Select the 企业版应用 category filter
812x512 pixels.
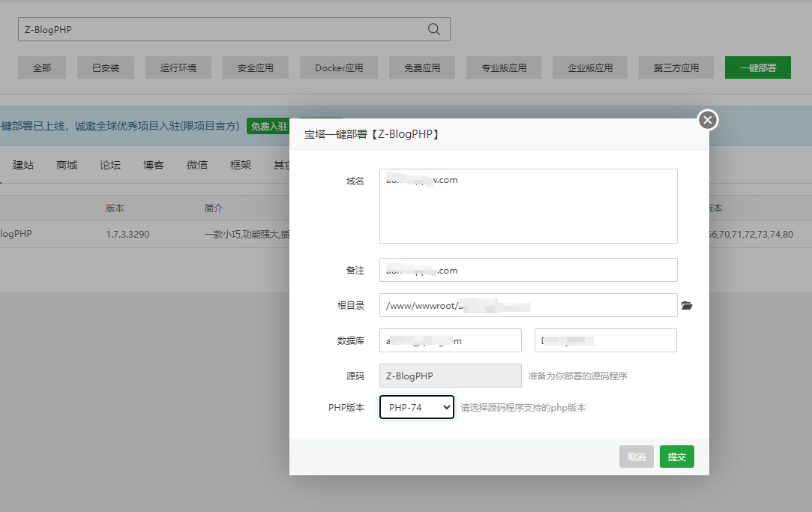(x=590, y=67)
